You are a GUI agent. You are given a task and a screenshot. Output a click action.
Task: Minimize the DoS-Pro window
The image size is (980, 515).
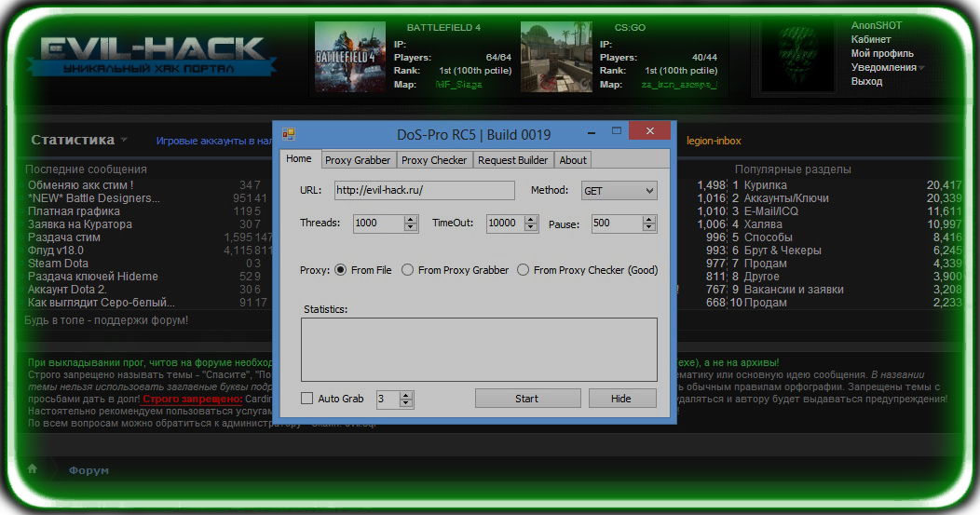point(592,132)
